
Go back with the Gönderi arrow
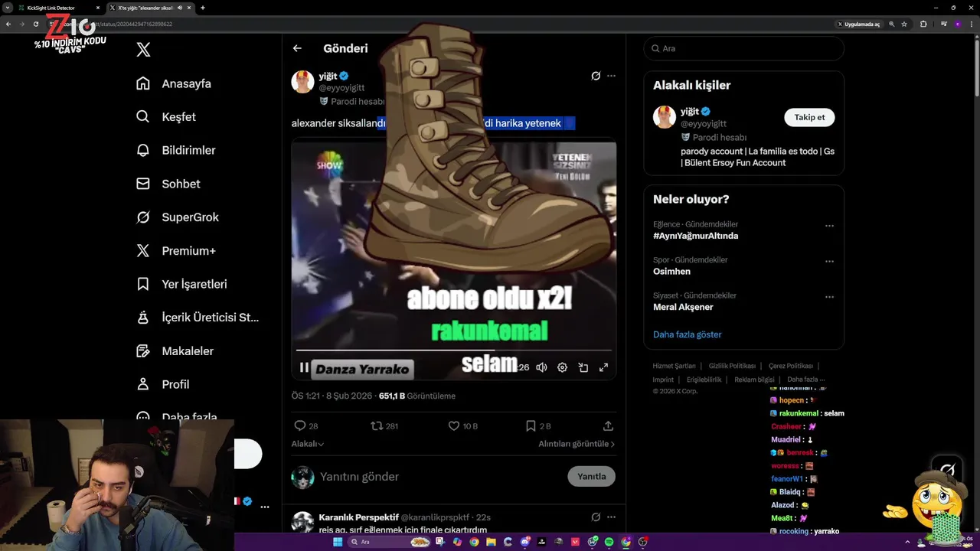pyautogui.click(x=297, y=48)
